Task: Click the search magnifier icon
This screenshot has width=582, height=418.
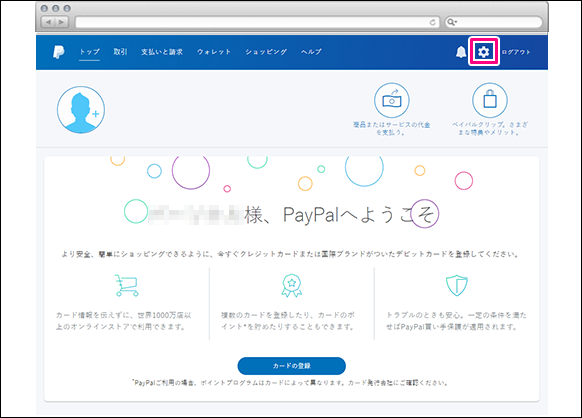Action: (x=451, y=22)
